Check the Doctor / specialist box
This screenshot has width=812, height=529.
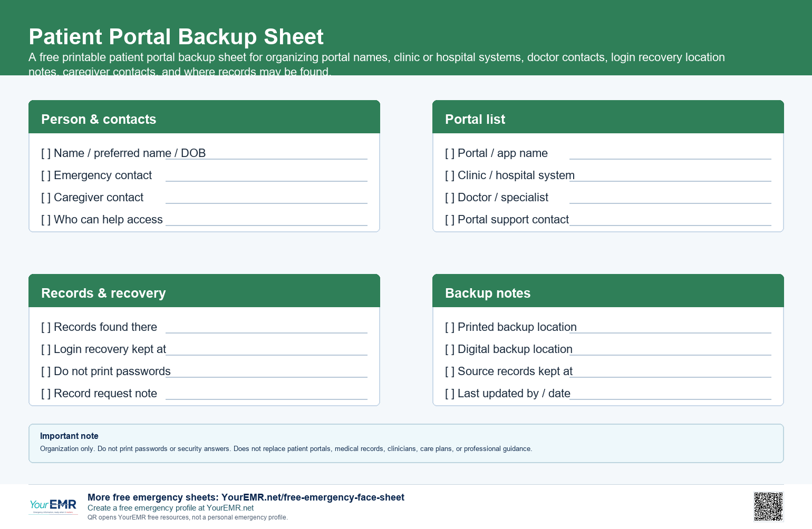[x=450, y=198]
